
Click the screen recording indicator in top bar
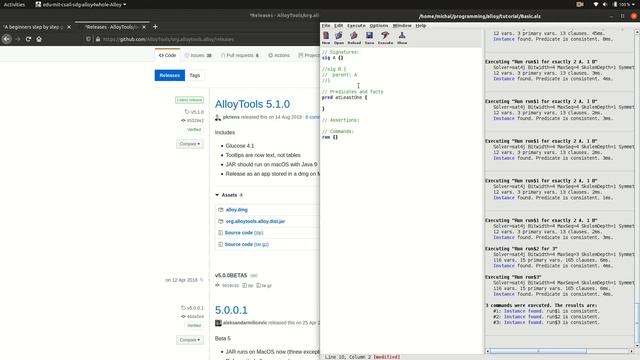580,4
